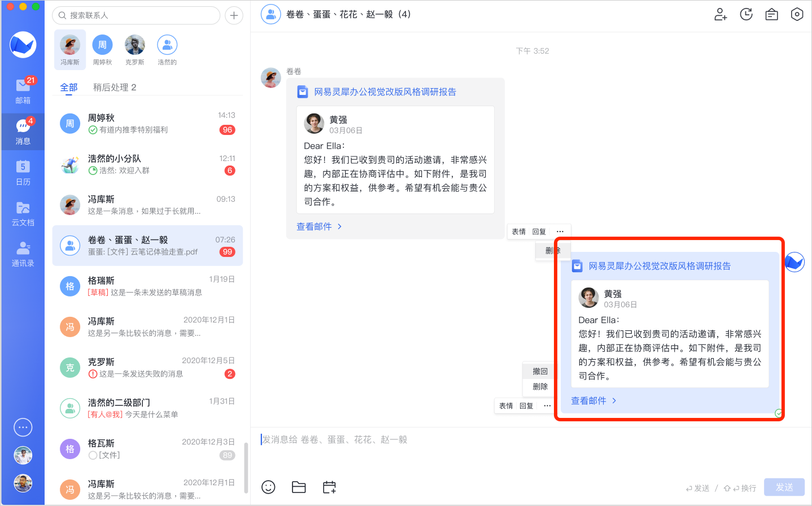The width and height of the screenshot is (812, 506).
Task: Open chat settings hexagon icon
Action: (797, 14)
